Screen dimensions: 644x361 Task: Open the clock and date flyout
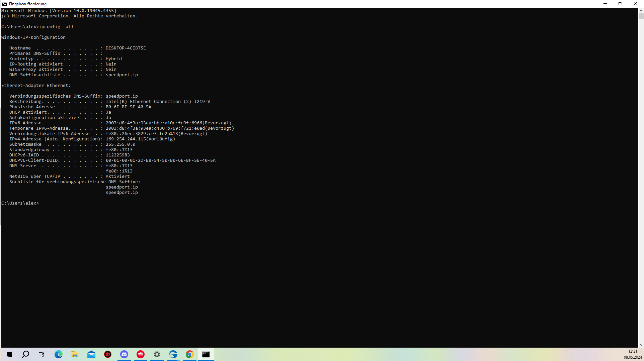[x=632, y=354]
